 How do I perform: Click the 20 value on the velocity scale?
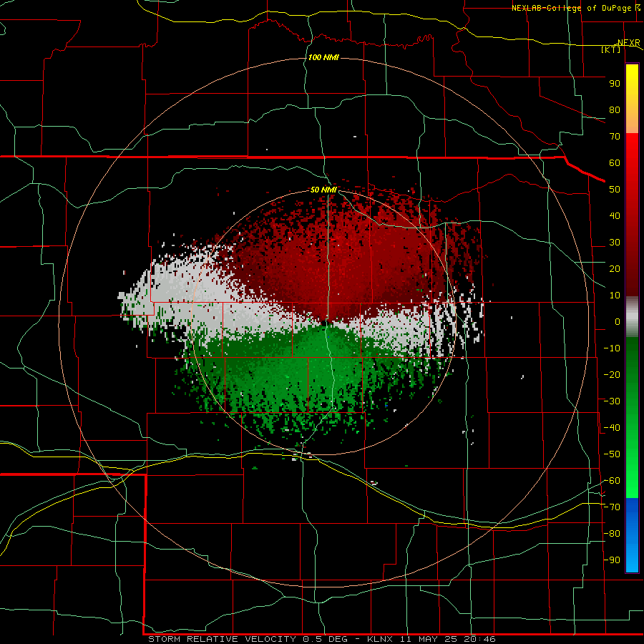coord(615,269)
